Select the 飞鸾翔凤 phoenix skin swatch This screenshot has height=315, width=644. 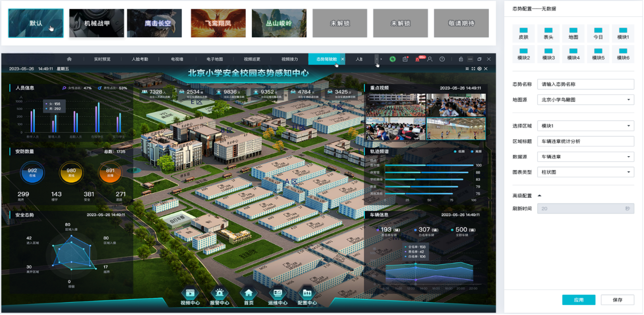tap(218, 23)
